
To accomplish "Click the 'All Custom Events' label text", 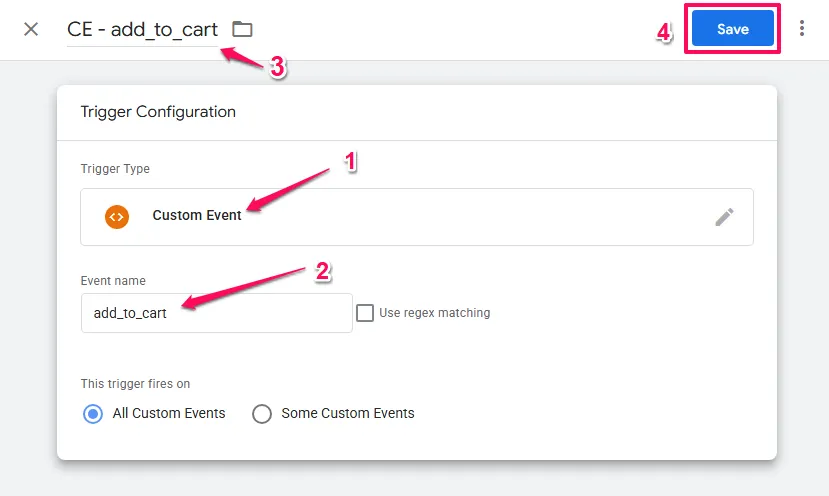I will click(169, 413).
